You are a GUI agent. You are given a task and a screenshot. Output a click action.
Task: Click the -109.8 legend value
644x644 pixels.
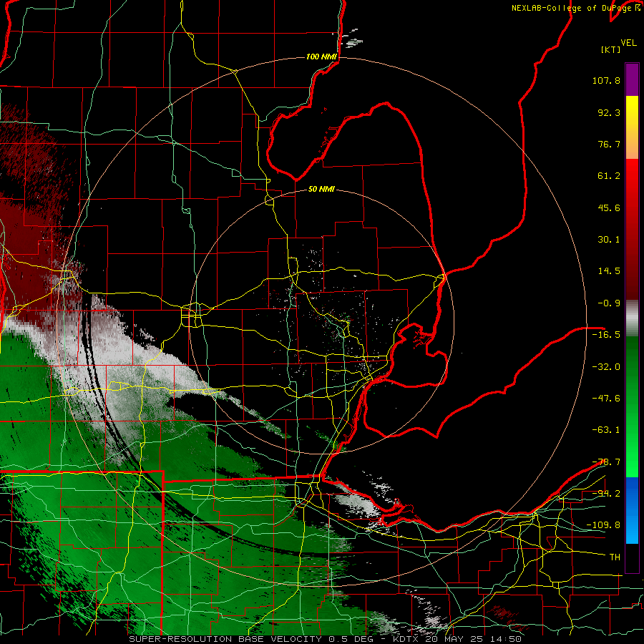tap(603, 525)
